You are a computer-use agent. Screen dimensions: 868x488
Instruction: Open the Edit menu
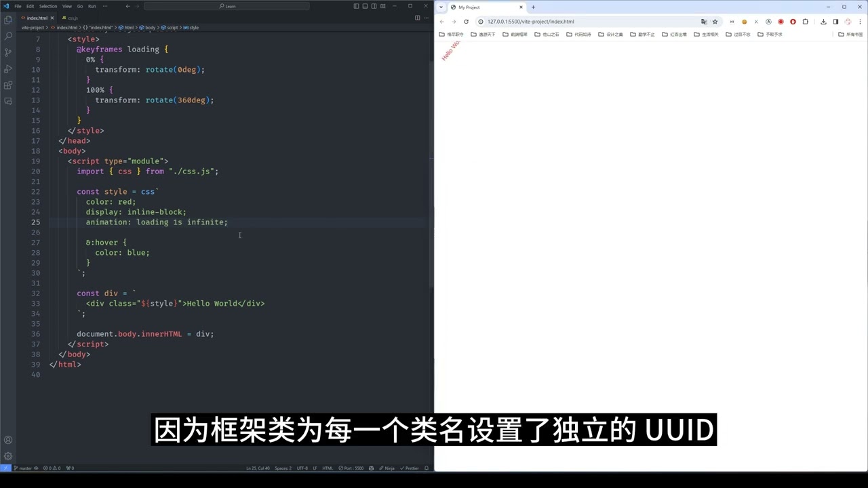click(x=30, y=6)
